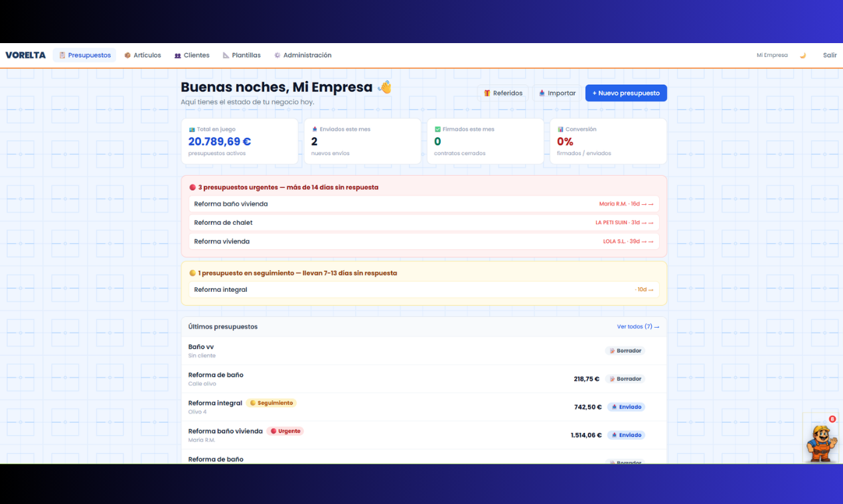Viewport: 843px width, 504px height.
Task: Click Enviado badge next to 1.514,06 €
Action: (626, 435)
